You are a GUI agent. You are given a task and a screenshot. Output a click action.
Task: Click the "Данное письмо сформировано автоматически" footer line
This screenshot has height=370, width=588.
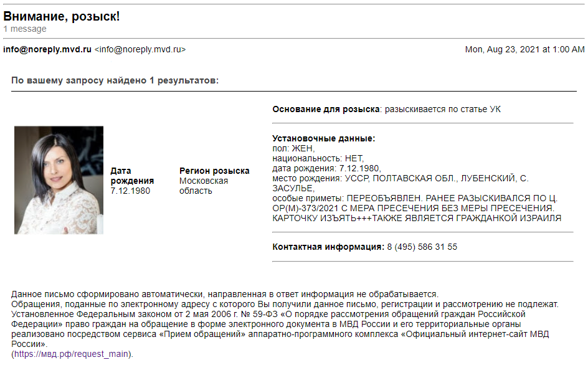pos(224,294)
